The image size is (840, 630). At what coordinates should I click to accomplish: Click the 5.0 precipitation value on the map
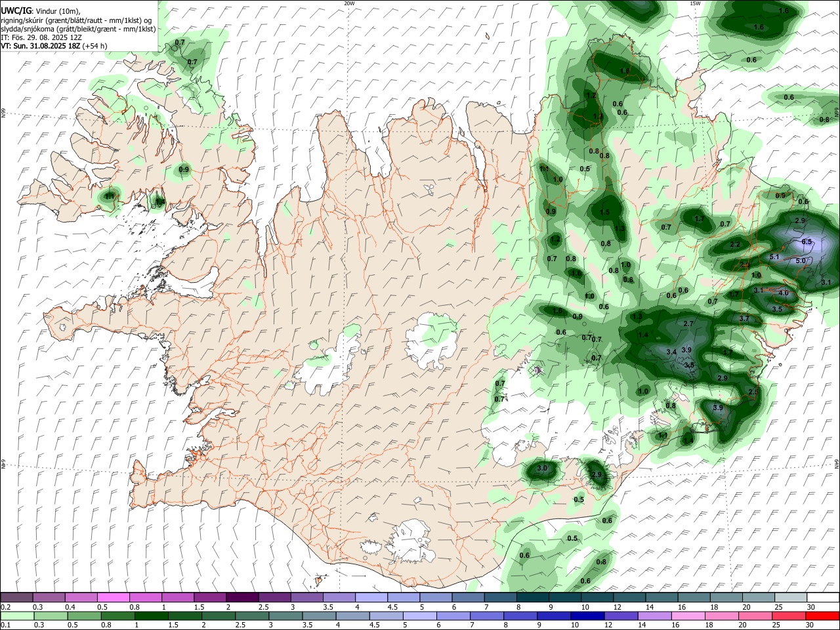click(x=801, y=261)
